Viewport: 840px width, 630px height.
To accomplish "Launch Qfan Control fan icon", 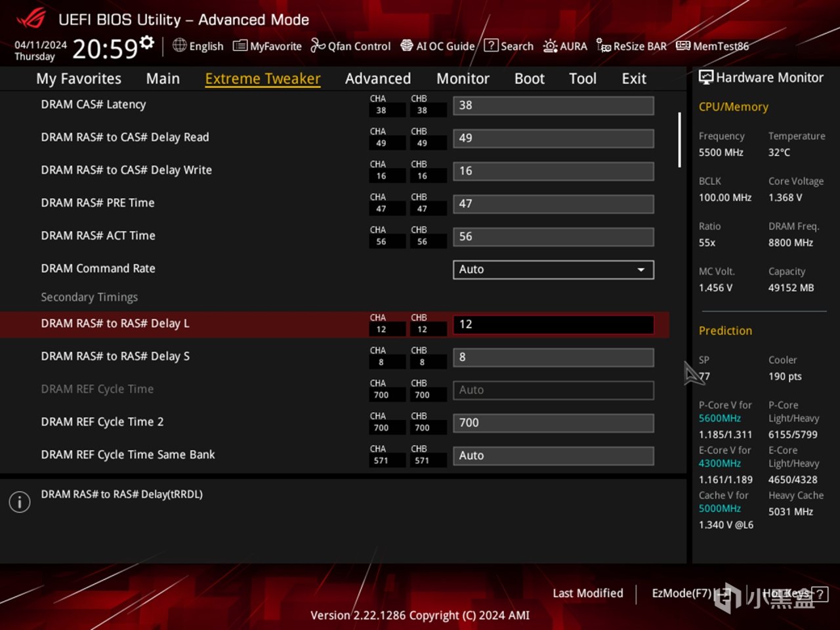I will point(318,45).
